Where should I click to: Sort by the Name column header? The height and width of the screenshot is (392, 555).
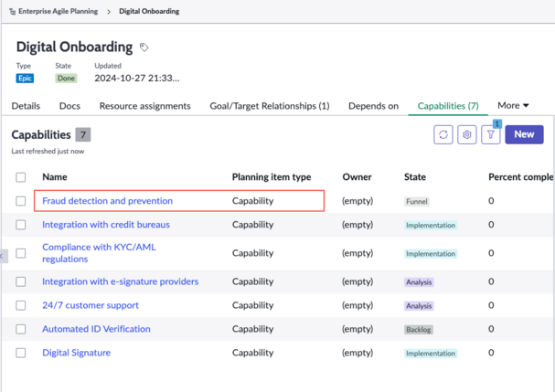pyautogui.click(x=55, y=177)
